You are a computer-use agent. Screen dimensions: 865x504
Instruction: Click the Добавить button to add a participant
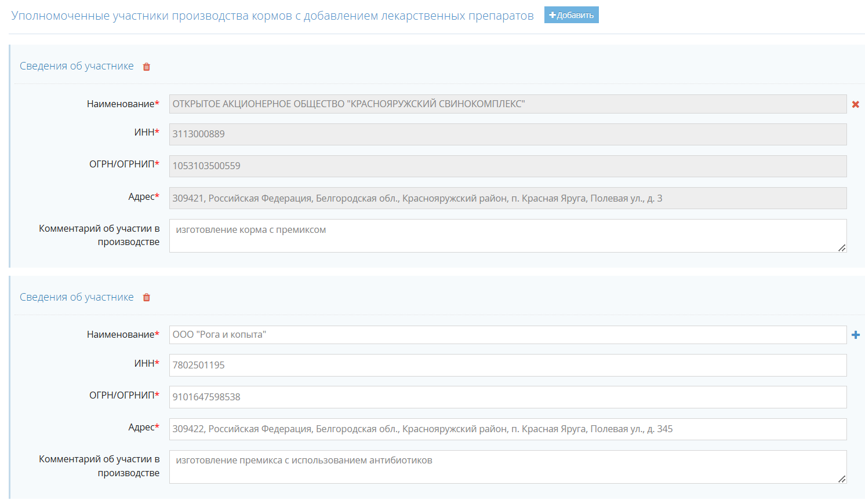click(571, 15)
